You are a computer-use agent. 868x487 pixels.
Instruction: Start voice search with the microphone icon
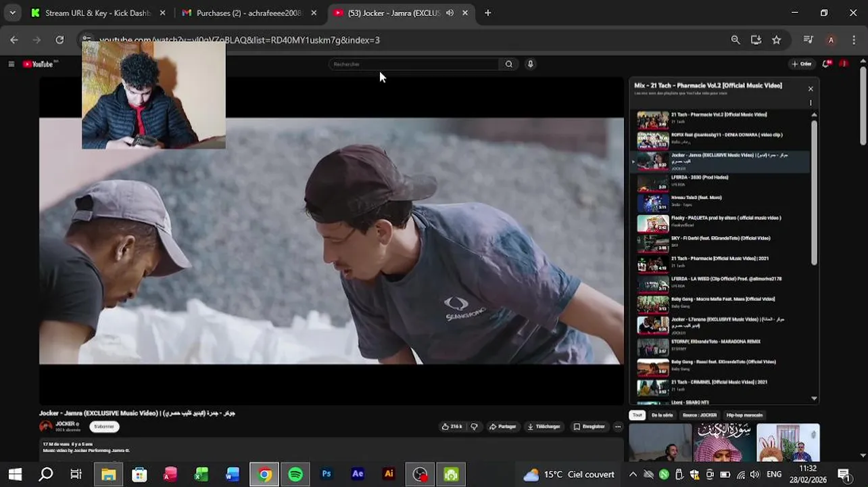531,64
